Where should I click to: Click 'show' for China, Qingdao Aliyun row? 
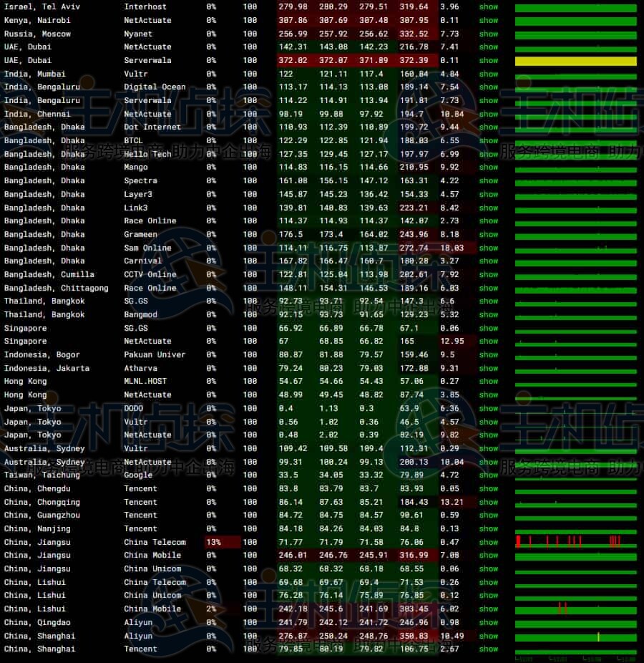[x=489, y=622]
